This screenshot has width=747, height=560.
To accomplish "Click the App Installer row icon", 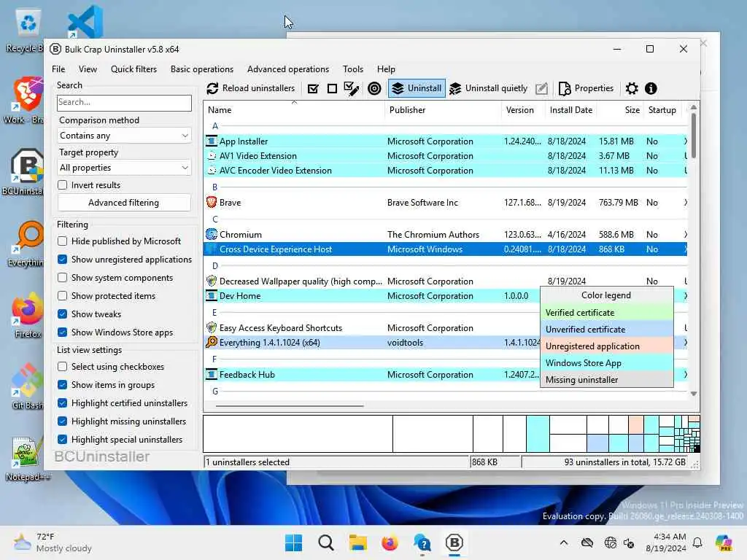I will coord(212,141).
